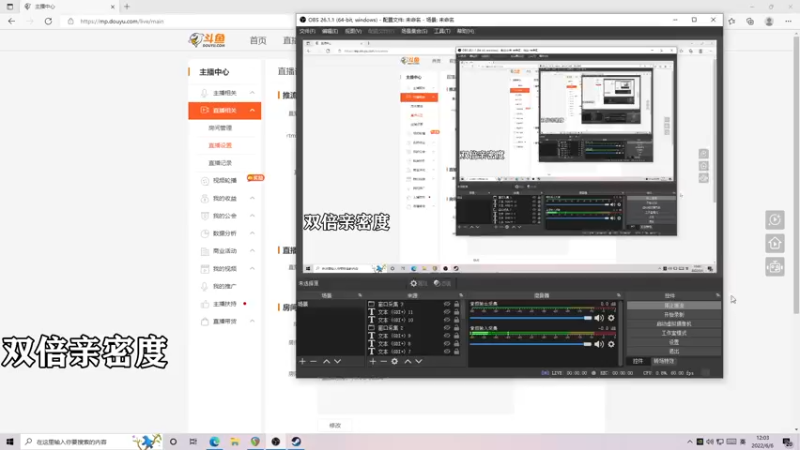Image resolution: width=800 pixels, height=450 pixels.
Task: Refresh the Edge browser page
Action: coord(48,21)
